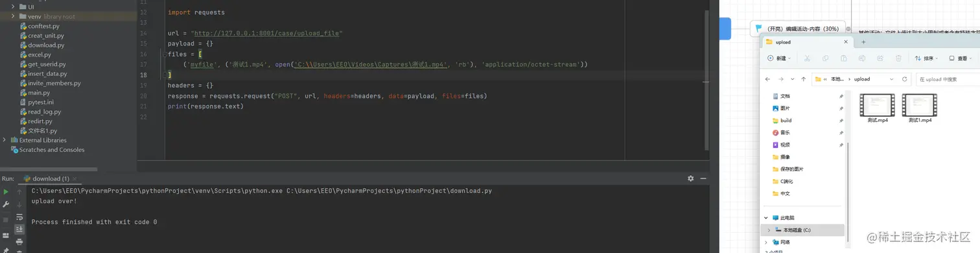Click the upload address bar breadcrumb
Screen dimensions: 980x253
[x=862, y=79]
